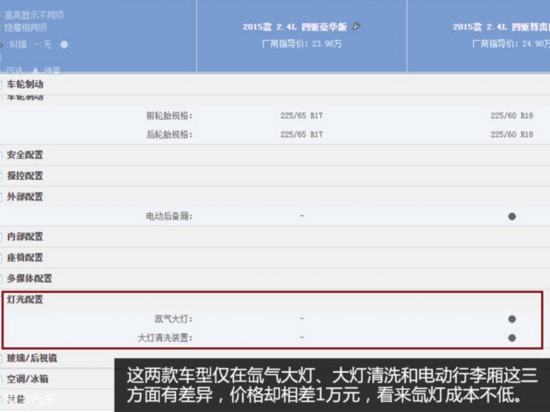Click the 氙气大灯 equipped dot marker
550x412 pixels.
512,319
